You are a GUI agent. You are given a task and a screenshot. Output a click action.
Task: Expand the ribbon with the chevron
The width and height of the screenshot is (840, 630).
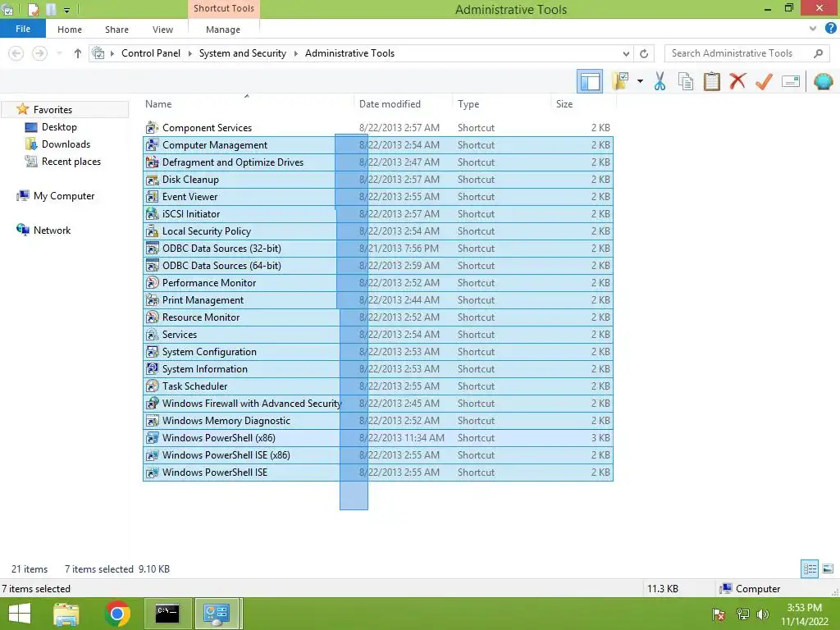click(x=813, y=29)
